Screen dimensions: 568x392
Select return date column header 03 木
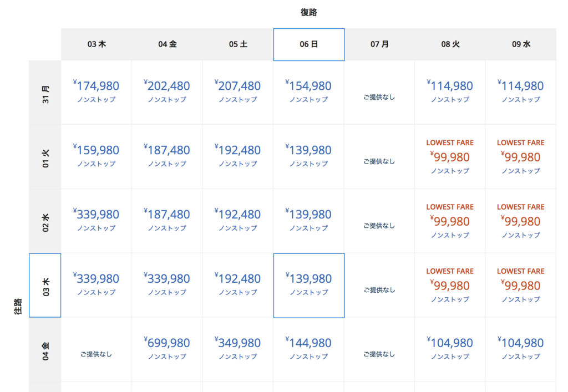point(97,44)
